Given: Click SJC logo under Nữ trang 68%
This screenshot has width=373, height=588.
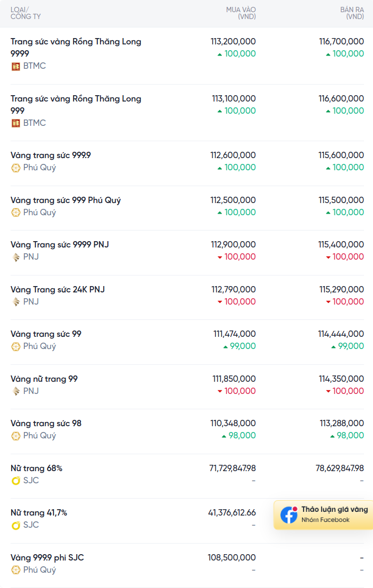Looking at the screenshot, I should [x=16, y=481].
